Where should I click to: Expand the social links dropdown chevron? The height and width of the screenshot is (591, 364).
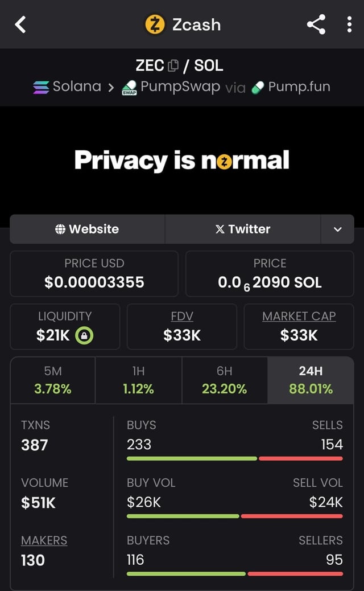[x=337, y=229]
